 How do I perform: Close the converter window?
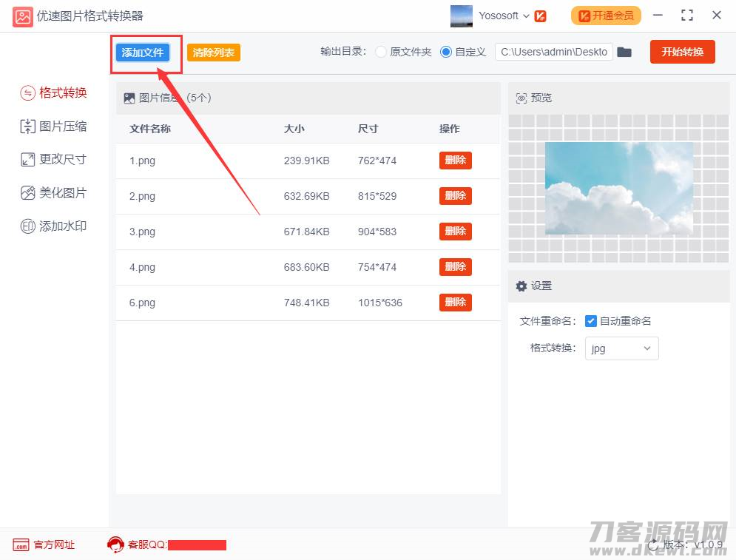pyautogui.click(x=716, y=16)
